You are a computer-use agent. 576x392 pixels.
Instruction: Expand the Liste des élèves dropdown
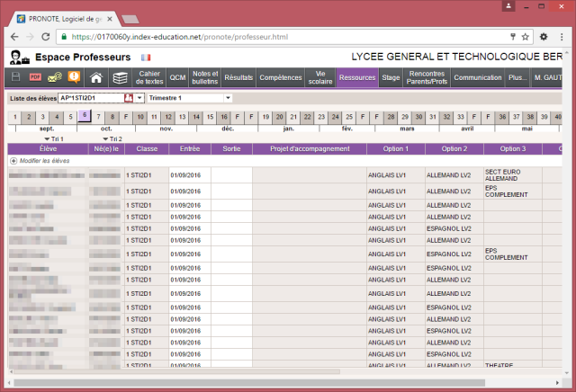click(139, 97)
